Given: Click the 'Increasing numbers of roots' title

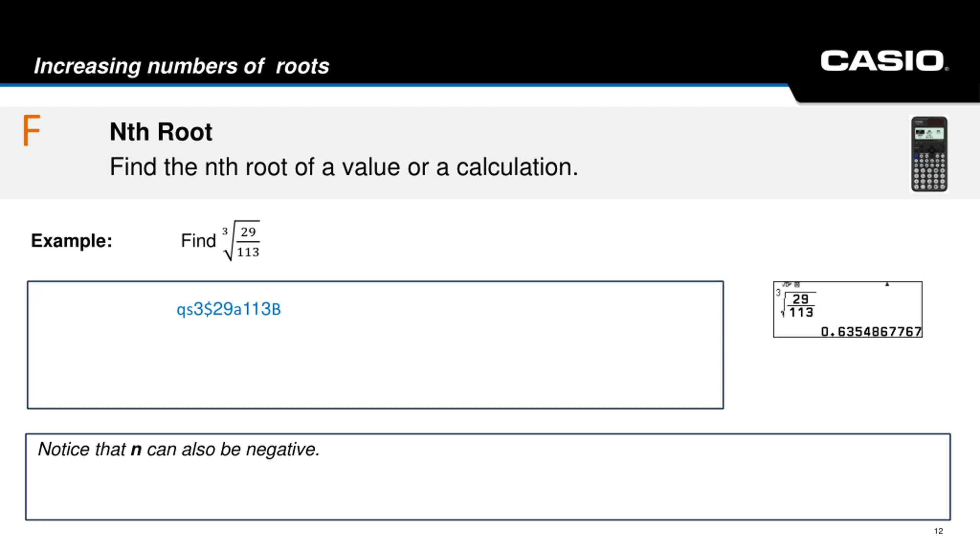Looking at the screenshot, I should pyautogui.click(x=181, y=66).
